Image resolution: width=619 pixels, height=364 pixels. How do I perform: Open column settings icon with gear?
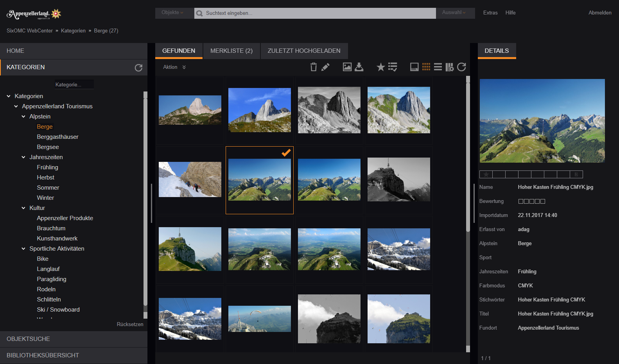click(450, 67)
